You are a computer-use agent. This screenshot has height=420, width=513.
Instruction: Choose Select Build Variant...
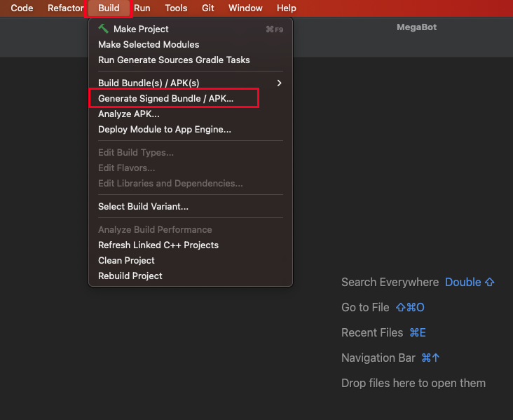pyautogui.click(x=191, y=207)
